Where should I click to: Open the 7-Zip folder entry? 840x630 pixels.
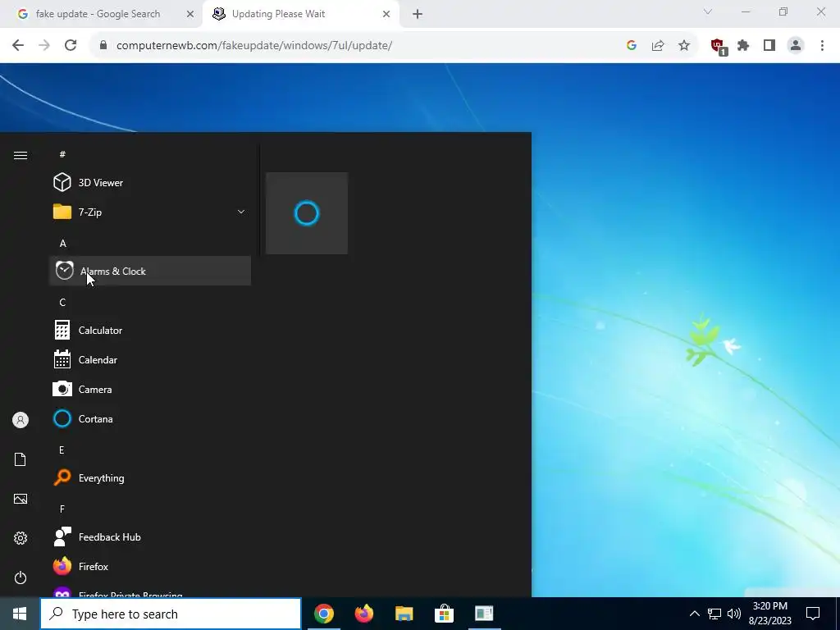[150, 212]
